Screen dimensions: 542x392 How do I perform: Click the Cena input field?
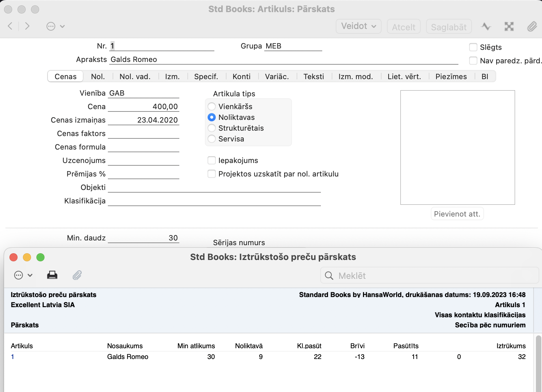click(144, 107)
